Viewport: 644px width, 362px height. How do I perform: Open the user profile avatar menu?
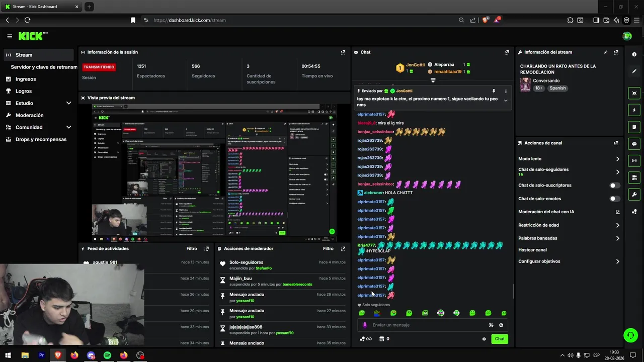627,36
